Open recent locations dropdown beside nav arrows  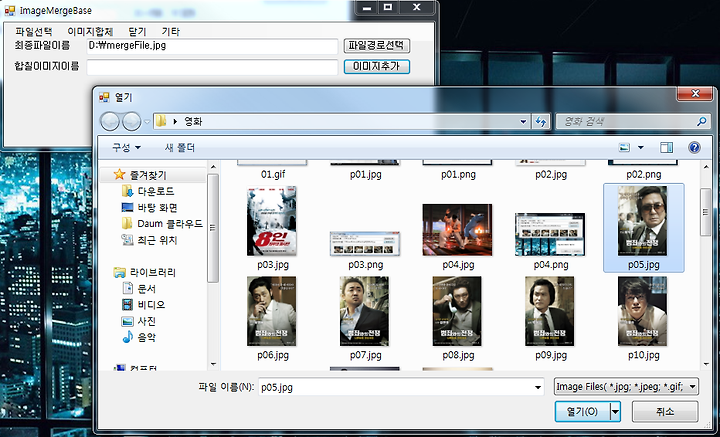147,122
